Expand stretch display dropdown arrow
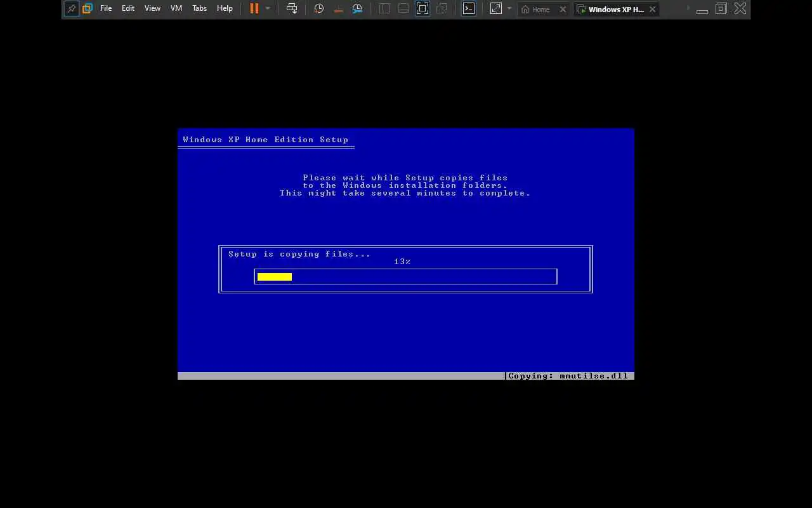 (x=509, y=9)
